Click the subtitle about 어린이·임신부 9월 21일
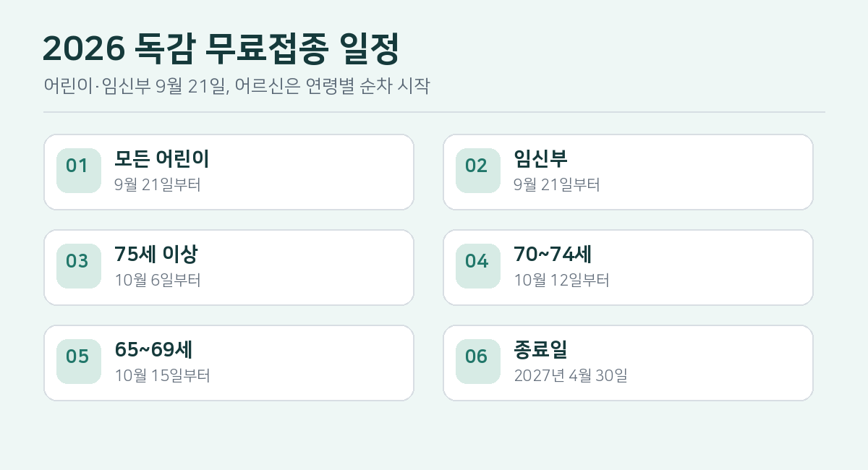 coord(237,87)
